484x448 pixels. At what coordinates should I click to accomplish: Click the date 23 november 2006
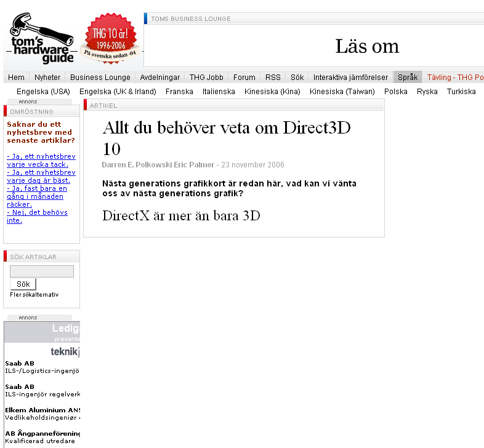pos(252,165)
